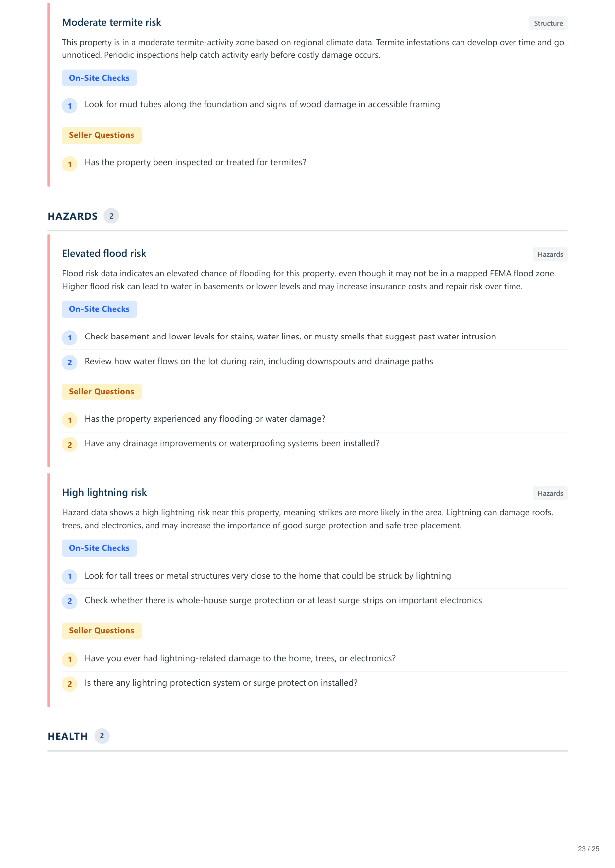Click number 1 bullet for tall trees check
Viewport: 615px width, 868px height.
pos(70,577)
